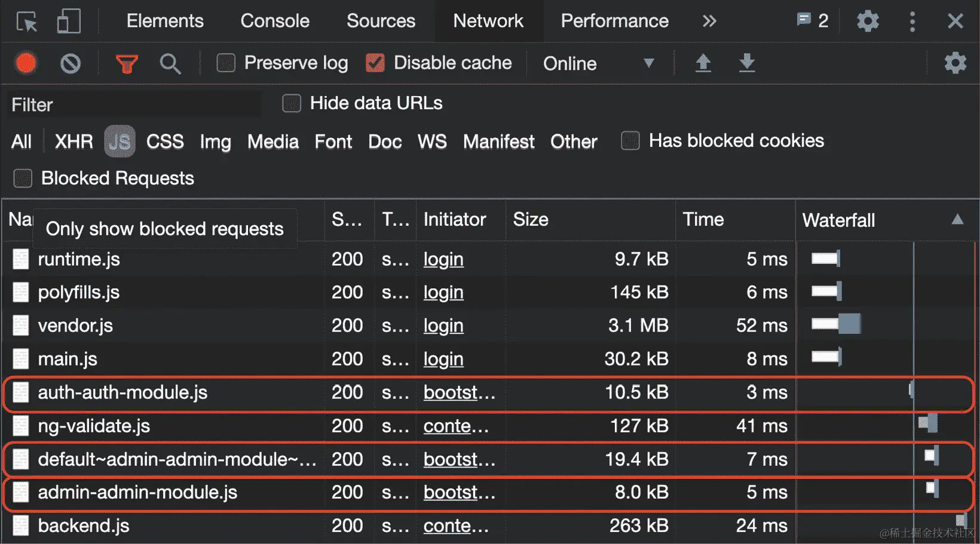This screenshot has width=980, height=544.
Task: Toggle the red filter funnel icon
Action: click(x=126, y=63)
